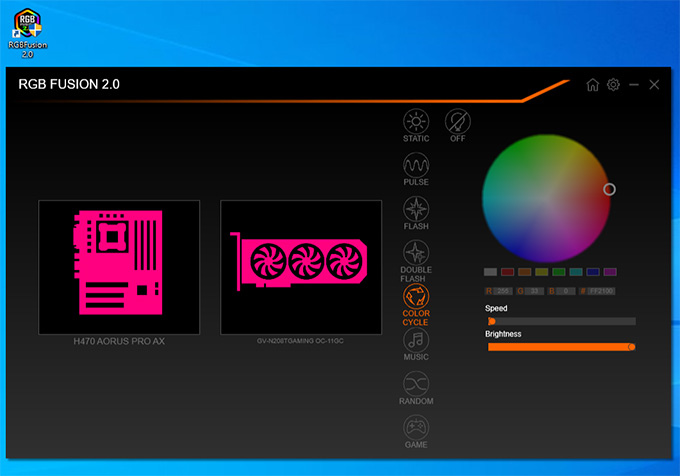
Task: Select the GV-N208TGAMING OC-11GC graphics card
Action: (x=301, y=267)
